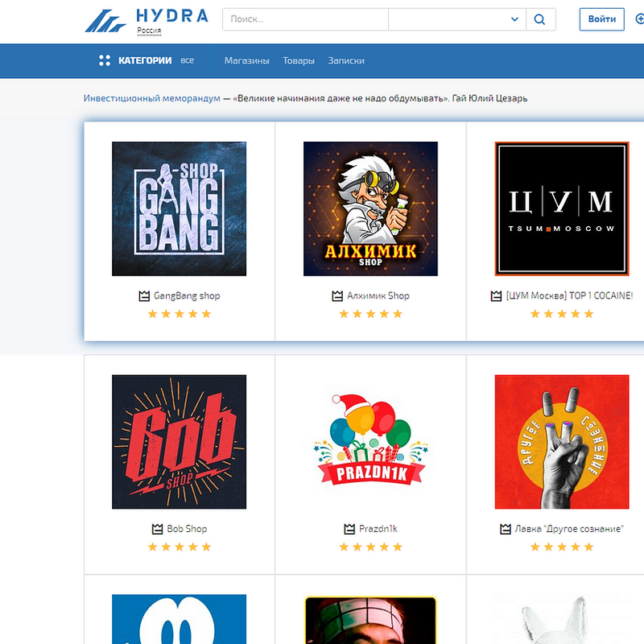Click the crown icon beside Bob Shop
644x644 pixels.
tap(157, 530)
